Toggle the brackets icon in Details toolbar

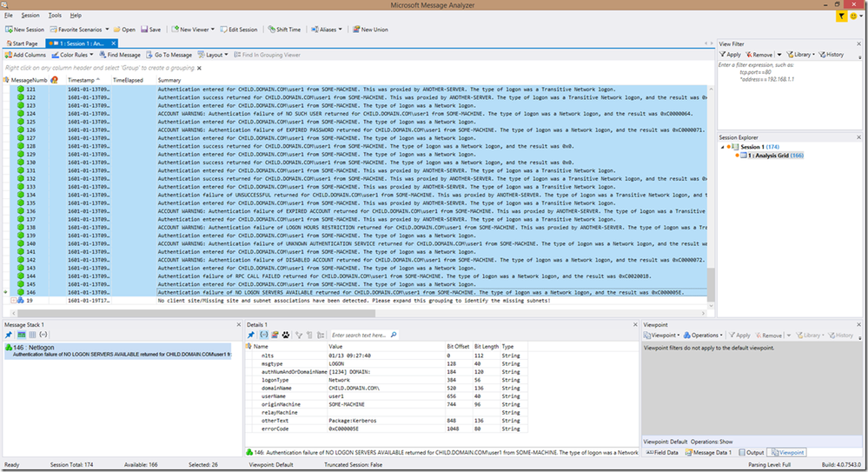264,335
